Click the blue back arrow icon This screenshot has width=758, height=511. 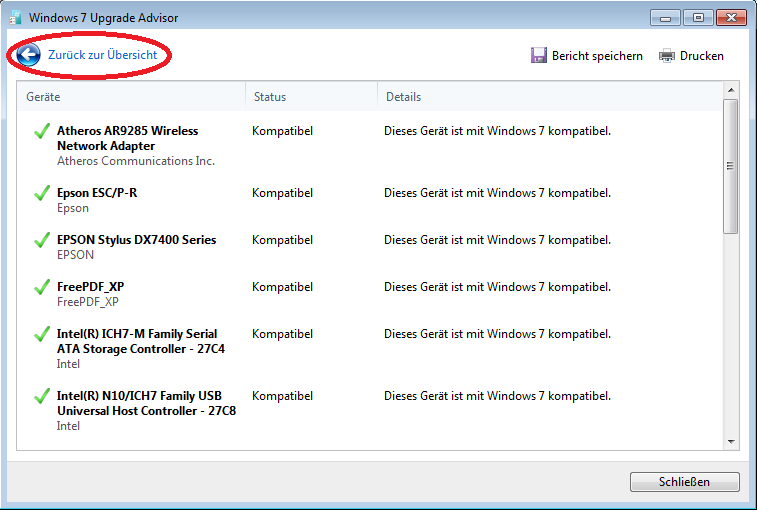pyautogui.click(x=28, y=55)
